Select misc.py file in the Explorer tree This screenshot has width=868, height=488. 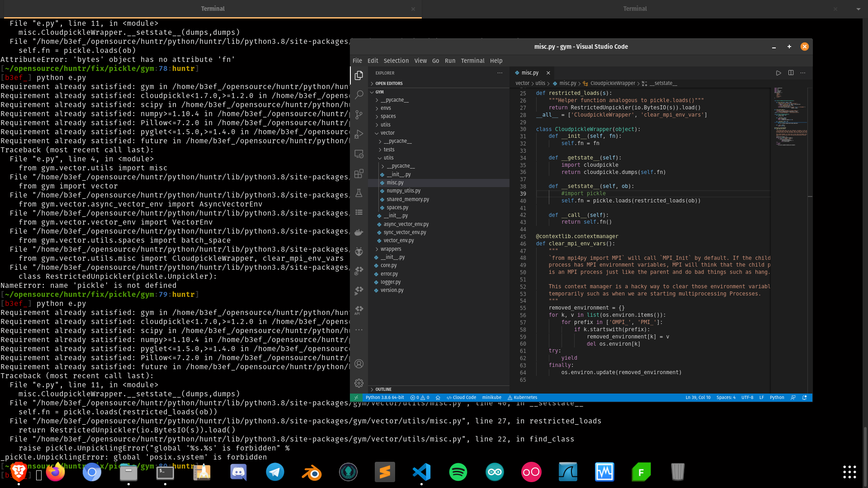tap(395, 183)
